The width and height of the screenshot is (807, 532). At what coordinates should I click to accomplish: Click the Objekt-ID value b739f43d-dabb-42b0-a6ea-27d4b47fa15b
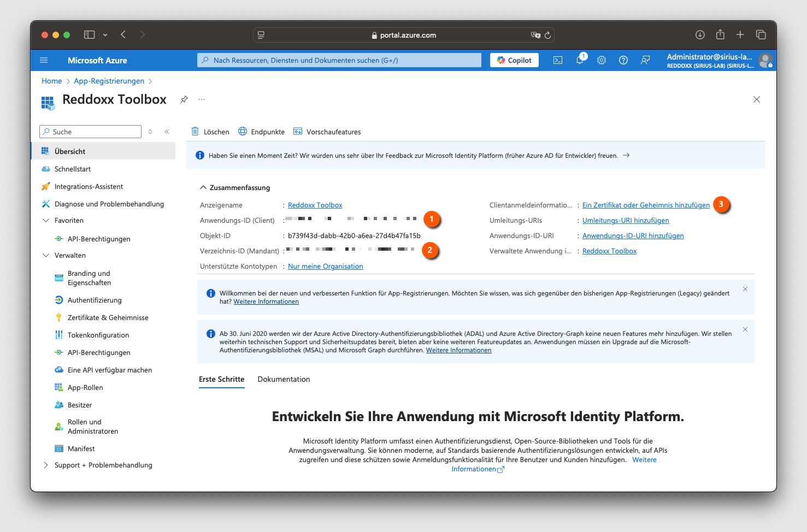coord(354,235)
